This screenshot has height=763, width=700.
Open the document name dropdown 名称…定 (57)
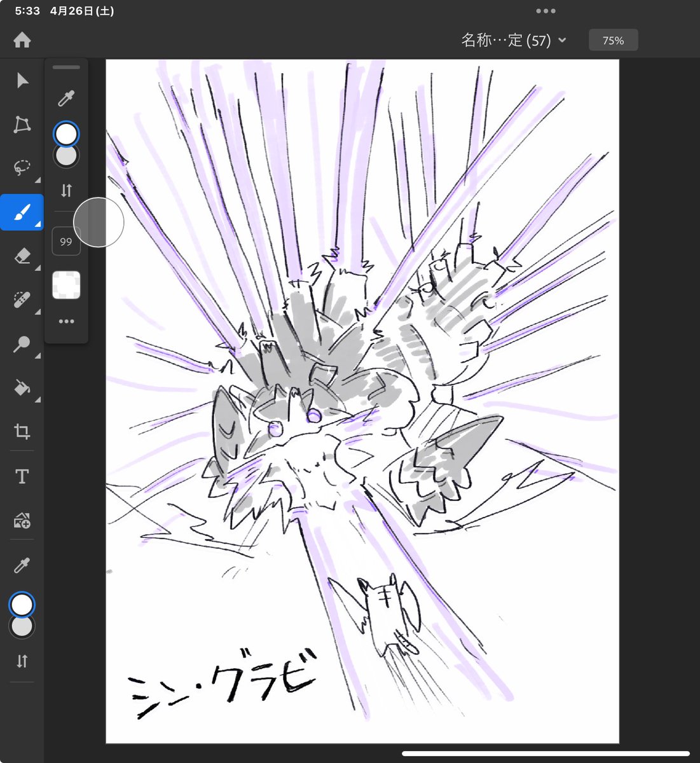coord(513,40)
